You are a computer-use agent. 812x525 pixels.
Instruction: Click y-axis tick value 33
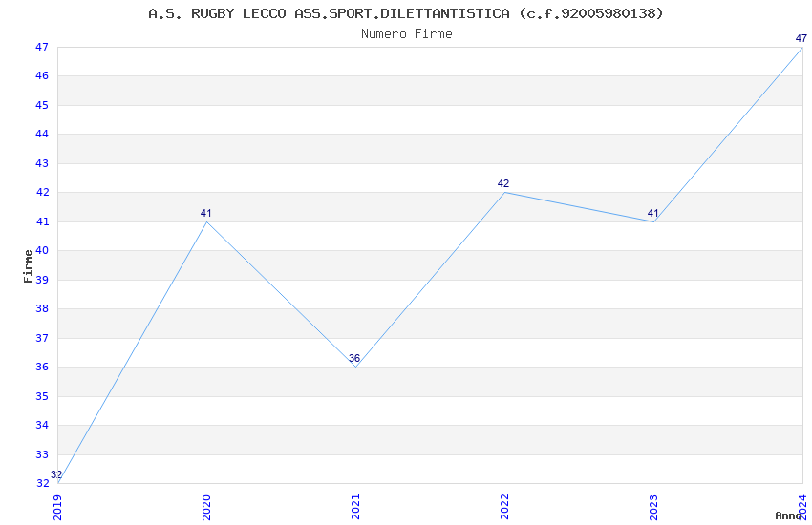(42, 454)
